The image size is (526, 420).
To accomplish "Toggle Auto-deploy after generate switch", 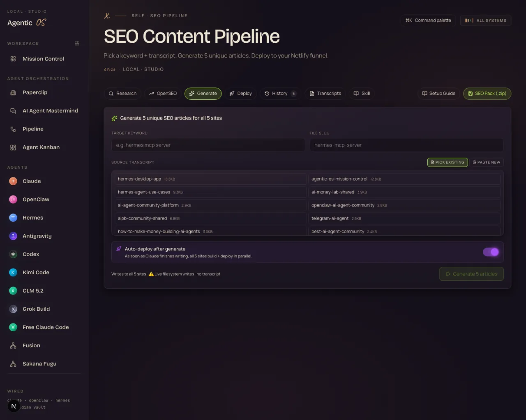I will (491, 252).
